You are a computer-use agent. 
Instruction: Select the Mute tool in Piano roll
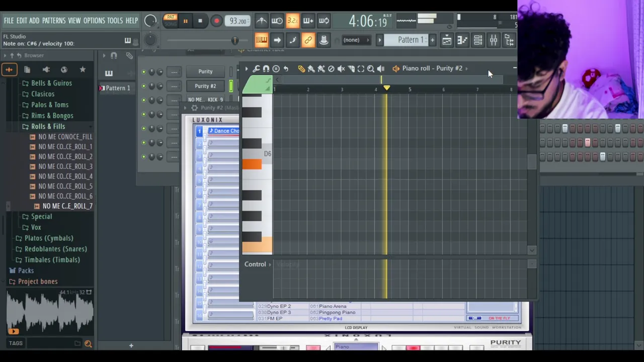pos(341,68)
